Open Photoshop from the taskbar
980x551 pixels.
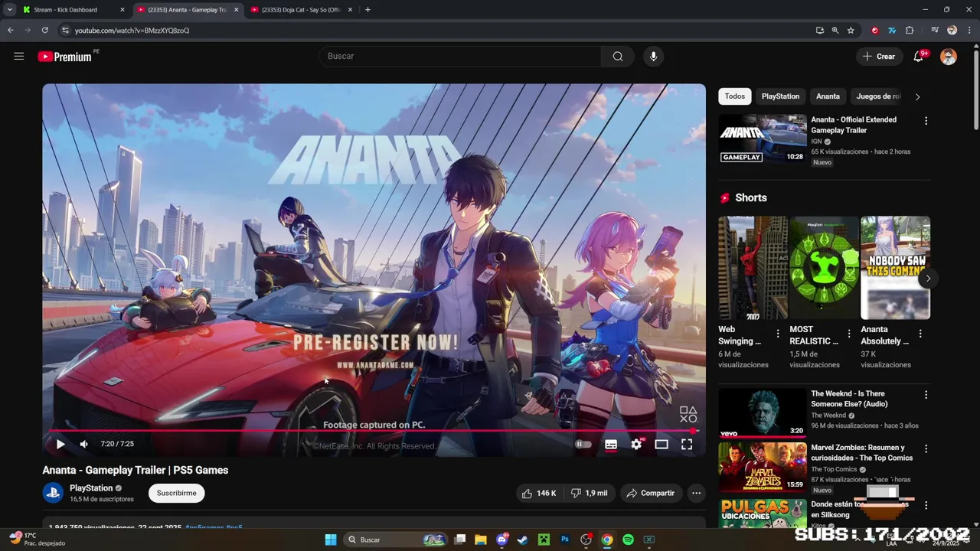[565, 540]
